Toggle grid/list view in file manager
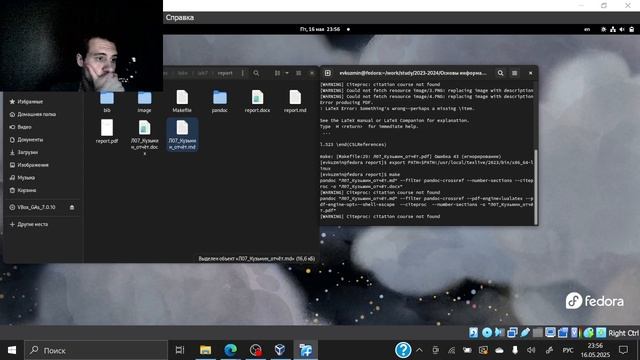 278,73
